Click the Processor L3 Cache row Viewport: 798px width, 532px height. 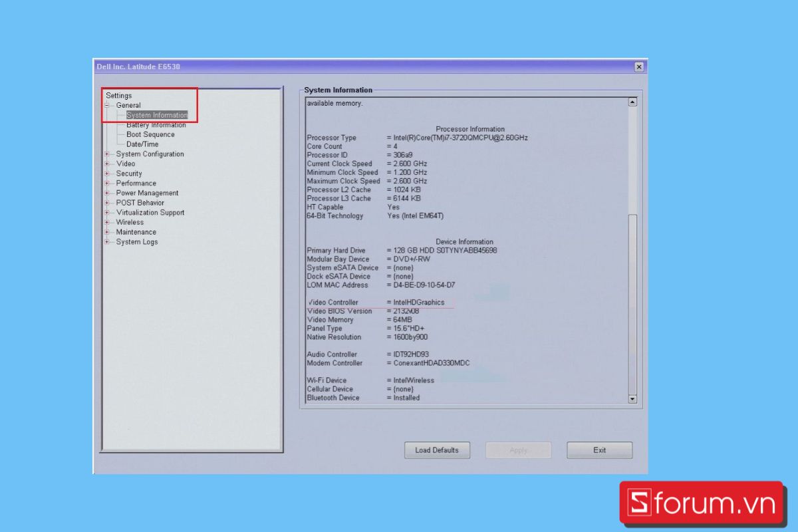[364, 198]
